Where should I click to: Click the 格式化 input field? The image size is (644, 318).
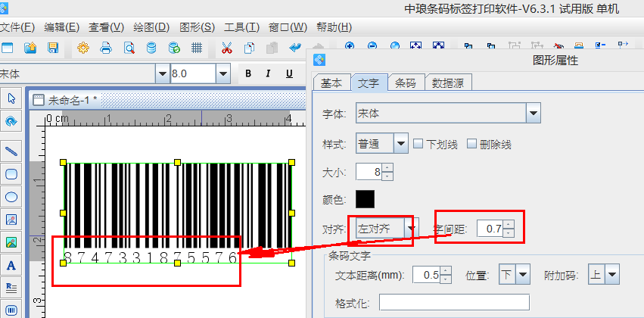[x=454, y=303]
